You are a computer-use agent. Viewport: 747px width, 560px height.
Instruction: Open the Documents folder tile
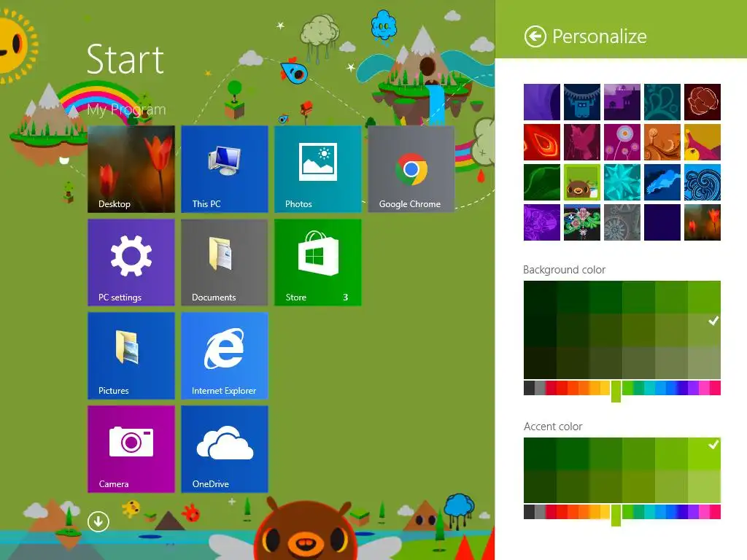(225, 262)
